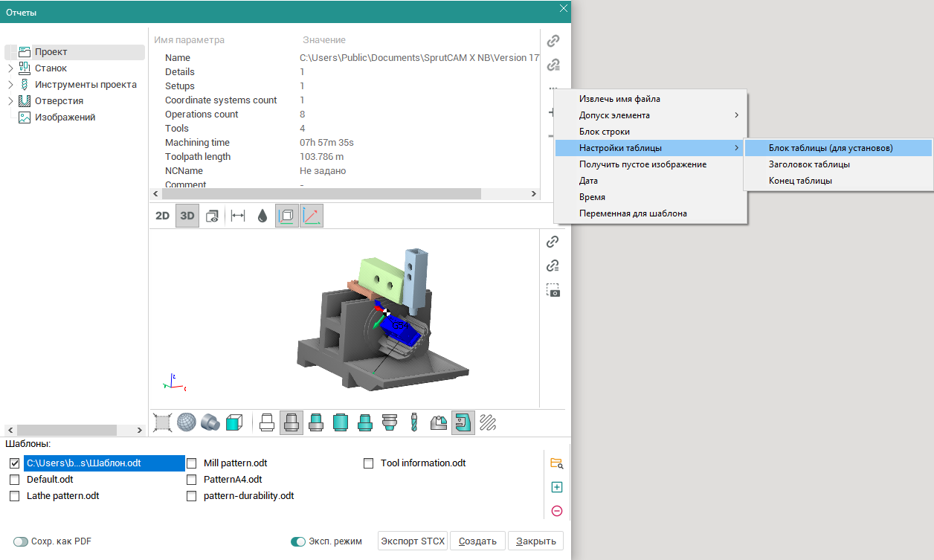The image size is (934, 560).
Task: Toggle the 'Сохр. как PDF' switch
Action: click(20, 541)
